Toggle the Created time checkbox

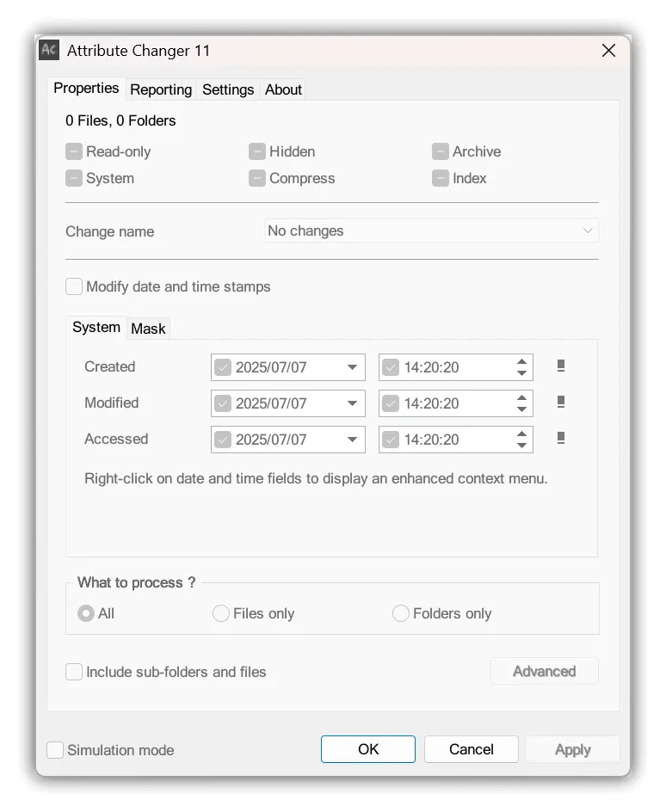391,367
